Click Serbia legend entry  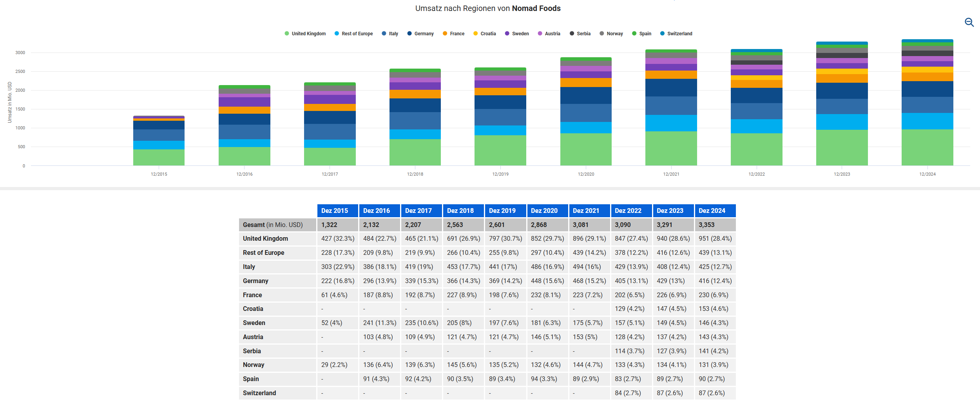580,34
